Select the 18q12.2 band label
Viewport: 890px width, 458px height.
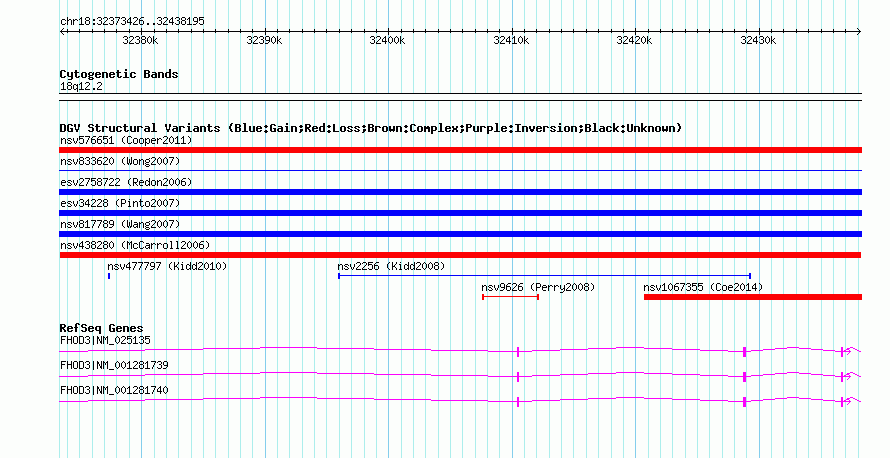[x=81, y=86]
